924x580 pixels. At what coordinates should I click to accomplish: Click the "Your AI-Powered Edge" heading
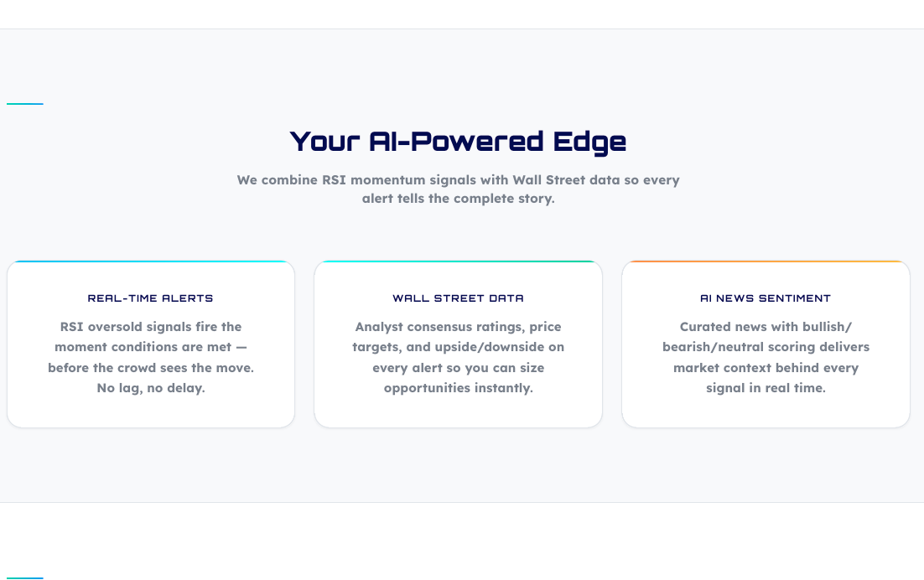pos(458,142)
